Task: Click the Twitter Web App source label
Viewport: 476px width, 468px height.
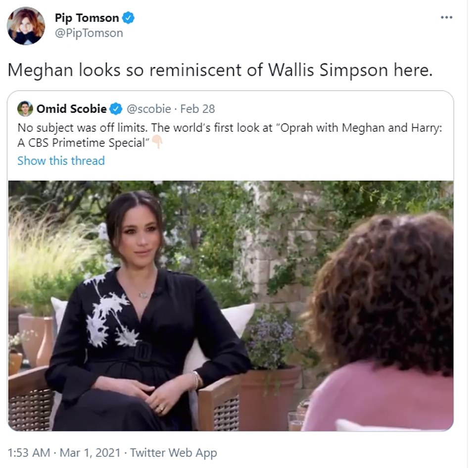Action: [x=174, y=453]
